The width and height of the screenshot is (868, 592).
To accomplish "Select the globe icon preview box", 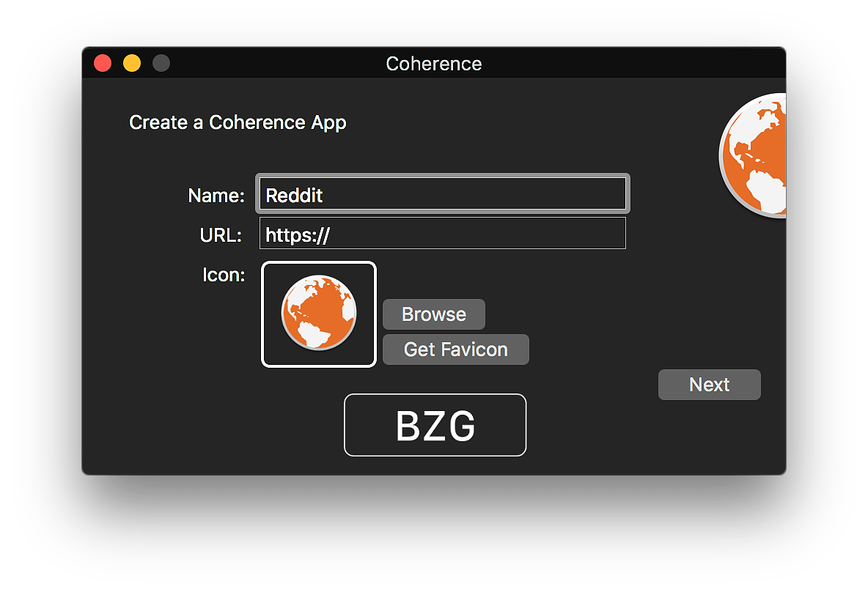I will pyautogui.click(x=319, y=314).
